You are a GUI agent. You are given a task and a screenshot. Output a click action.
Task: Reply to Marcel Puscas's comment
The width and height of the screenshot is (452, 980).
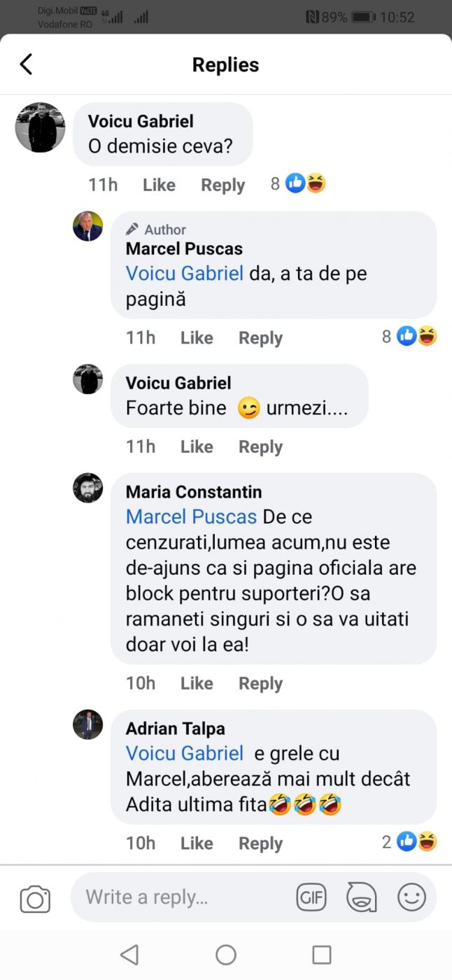pos(260,338)
